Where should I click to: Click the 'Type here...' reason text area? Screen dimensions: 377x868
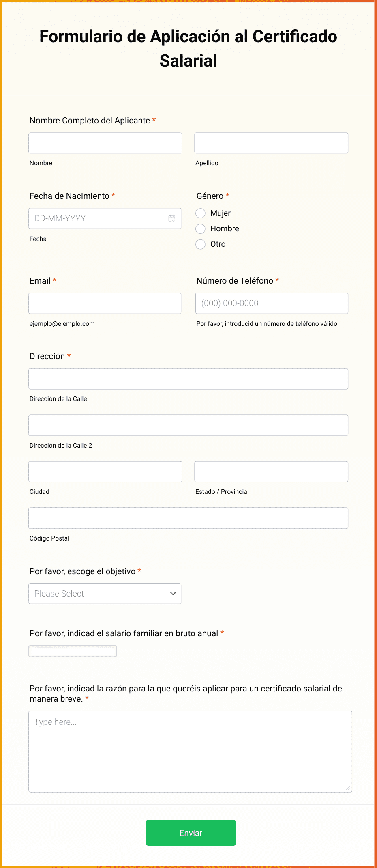(x=191, y=751)
